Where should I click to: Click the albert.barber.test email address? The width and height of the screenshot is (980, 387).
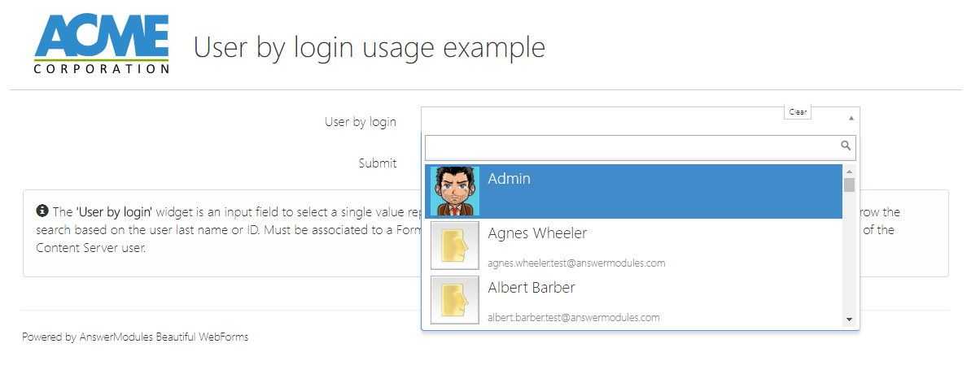(573, 318)
